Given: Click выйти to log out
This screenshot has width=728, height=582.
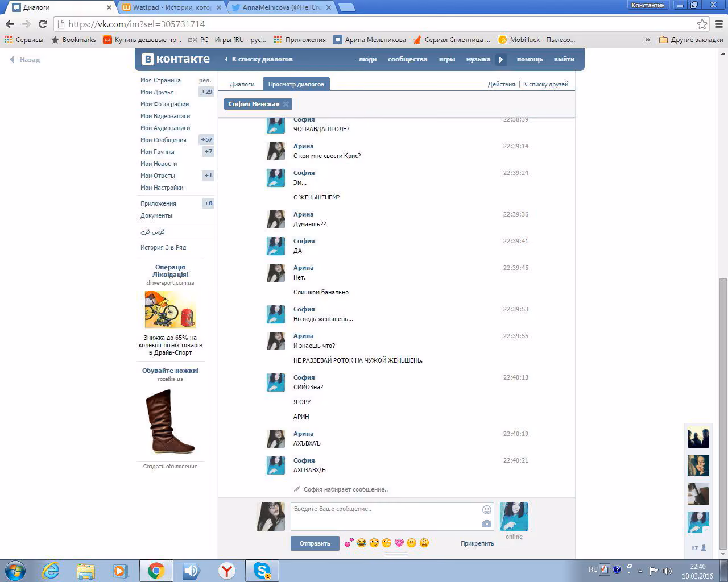Looking at the screenshot, I should (x=564, y=59).
